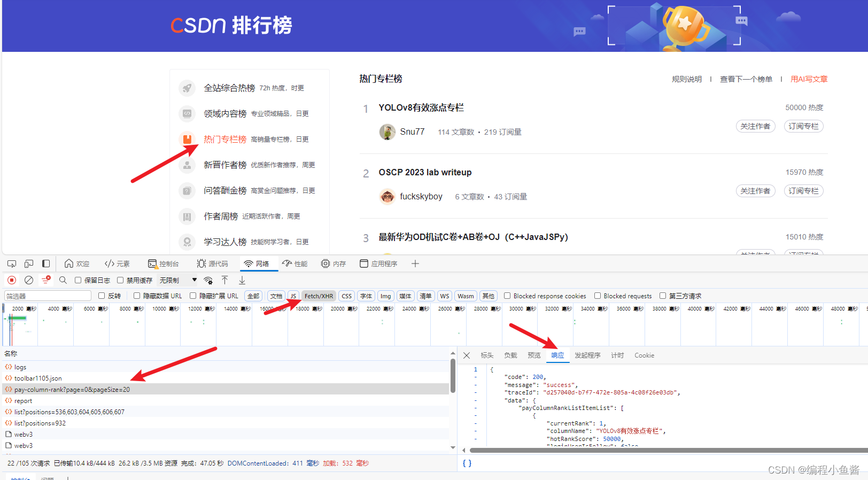Pretty-print response with braces icon
Viewport: 868px width, 480px height.
point(467,463)
